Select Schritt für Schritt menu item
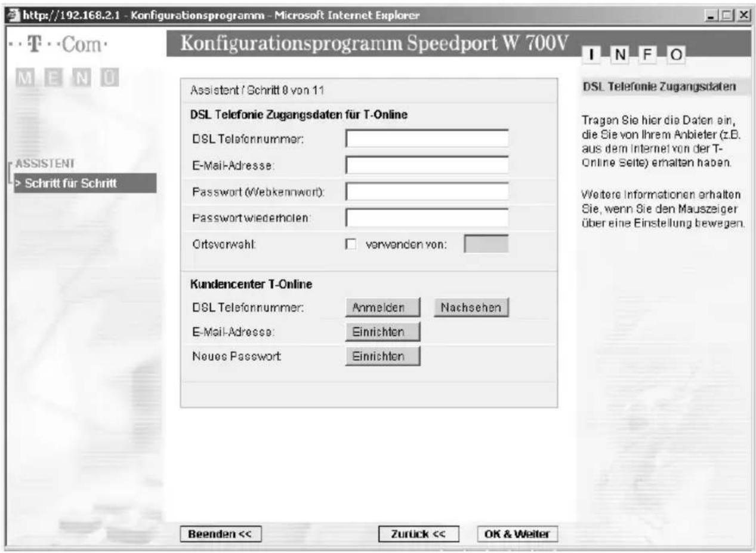 (x=84, y=183)
